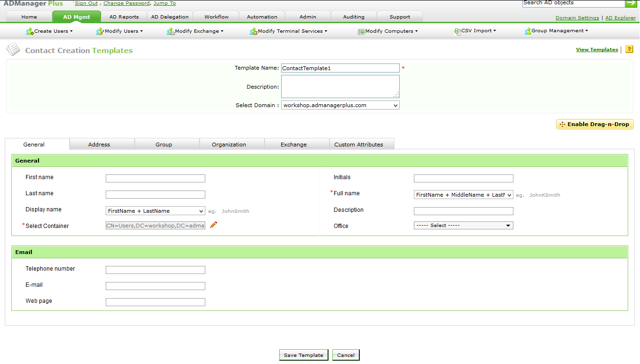The image size is (640, 364).
Task: Click the E-mail input field
Action: pos(155,286)
